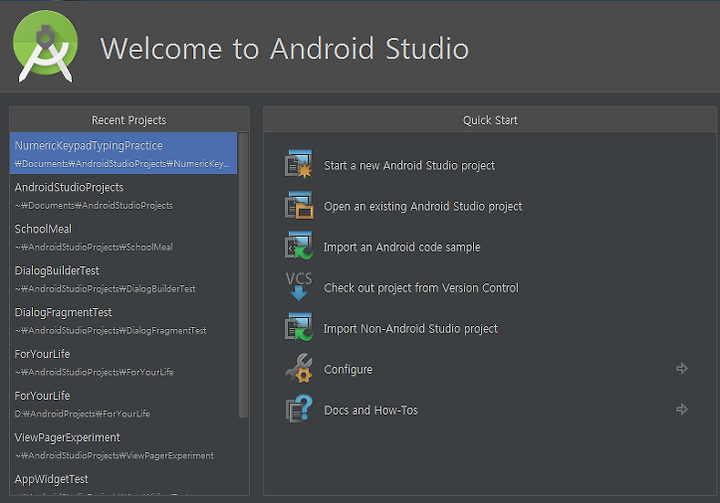Click the import Non-Android Studio project icon
The image size is (720, 503).
[298, 327]
